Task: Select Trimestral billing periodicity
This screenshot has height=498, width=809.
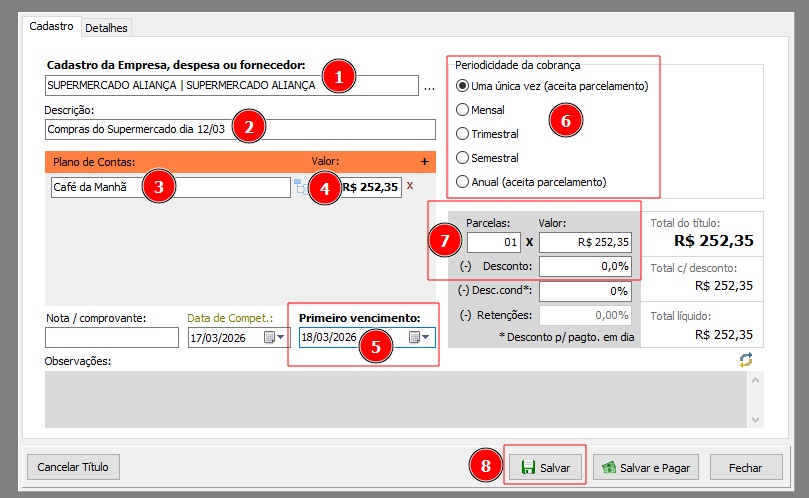Action: [x=462, y=134]
